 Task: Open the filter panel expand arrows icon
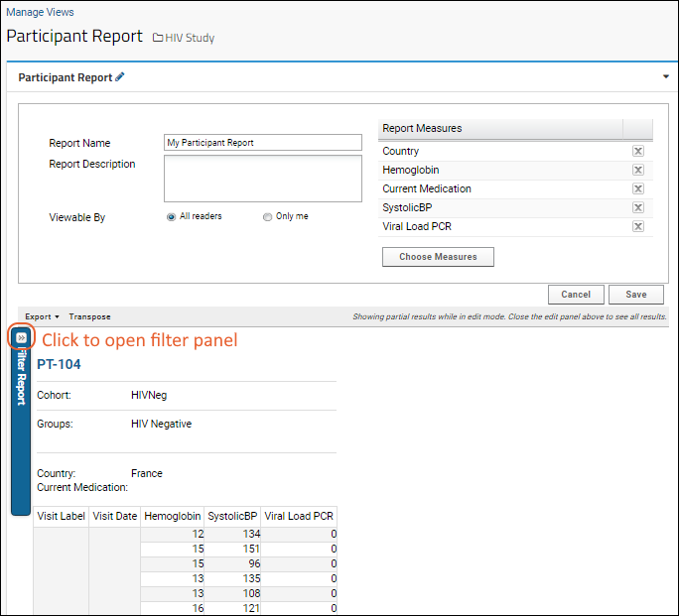pos(21,337)
